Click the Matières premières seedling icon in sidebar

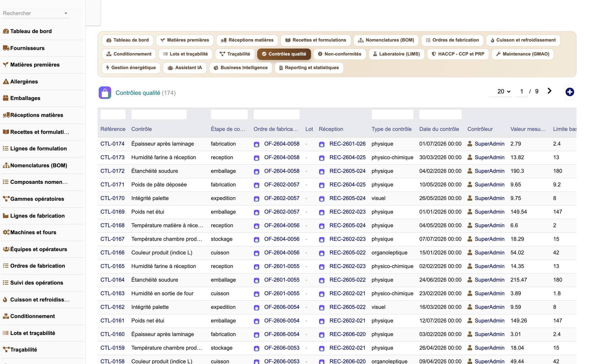[6, 65]
